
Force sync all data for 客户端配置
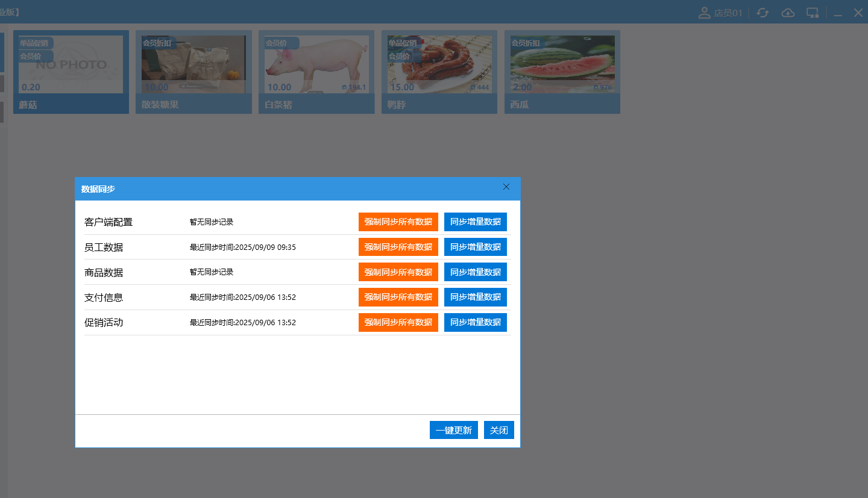(398, 222)
